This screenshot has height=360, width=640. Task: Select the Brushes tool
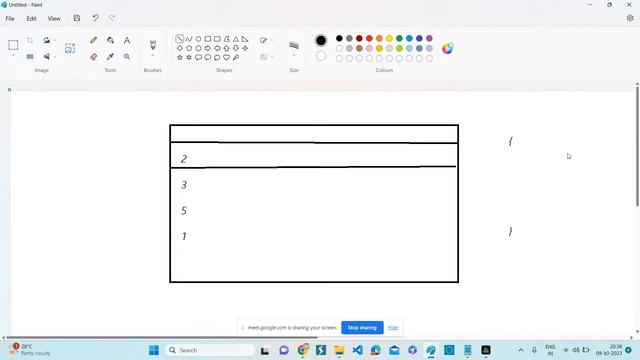[153, 44]
